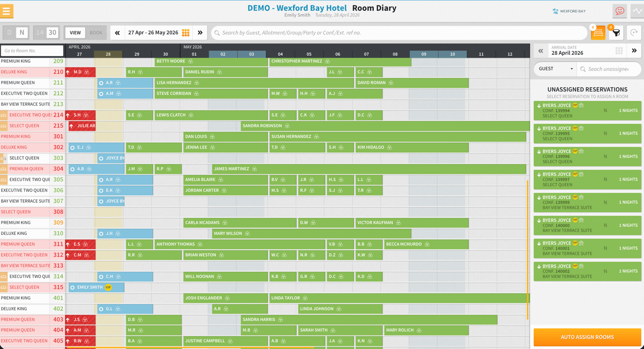Open Justine Campbell booking in room 405
The width and height of the screenshot is (644, 349).
225,341
